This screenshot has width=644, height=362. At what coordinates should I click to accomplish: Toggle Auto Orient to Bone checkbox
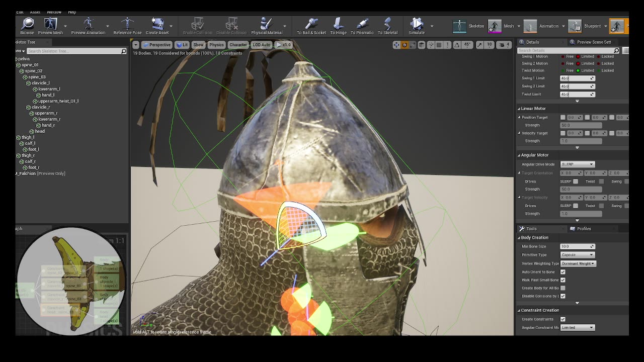coord(563,272)
